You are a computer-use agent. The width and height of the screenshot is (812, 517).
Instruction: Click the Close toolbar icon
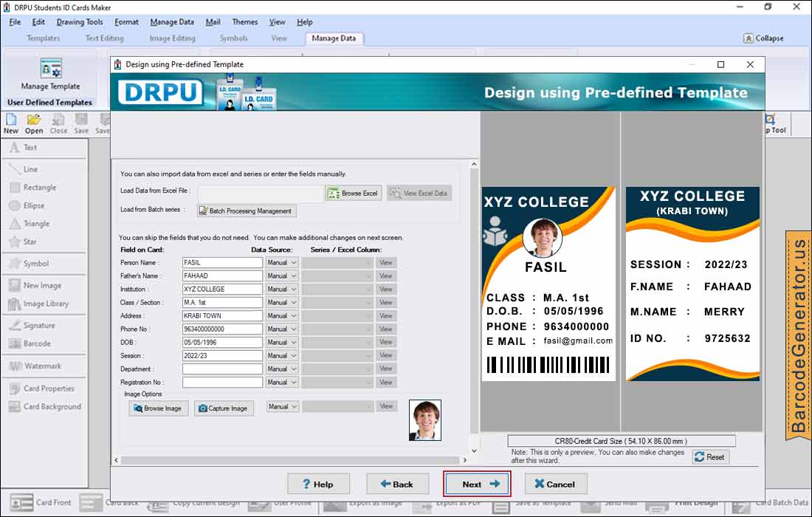pos(58,124)
